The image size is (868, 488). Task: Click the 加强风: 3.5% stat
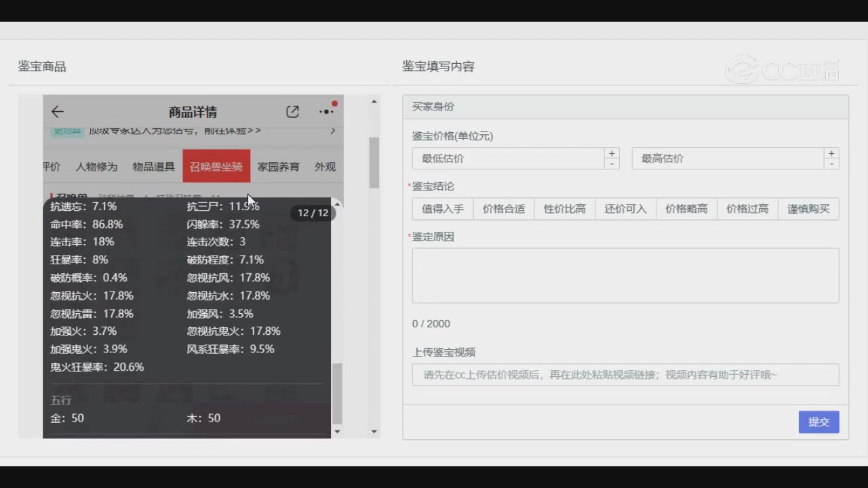220,314
